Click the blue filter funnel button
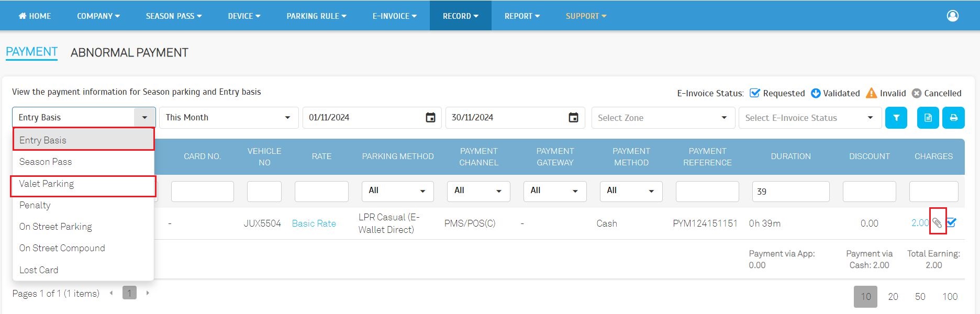This screenshot has width=980, height=314. [x=896, y=118]
